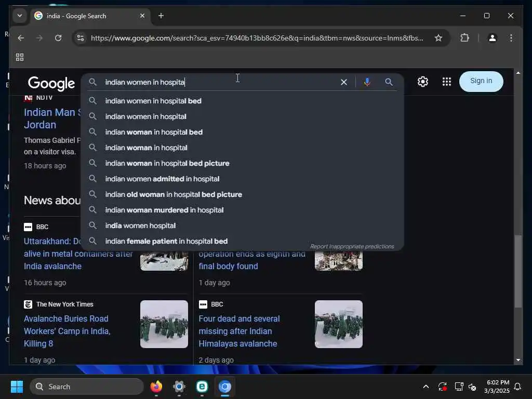Open the green e app in taskbar
Viewport: 532px width, 399px height.
[x=202, y=387]
